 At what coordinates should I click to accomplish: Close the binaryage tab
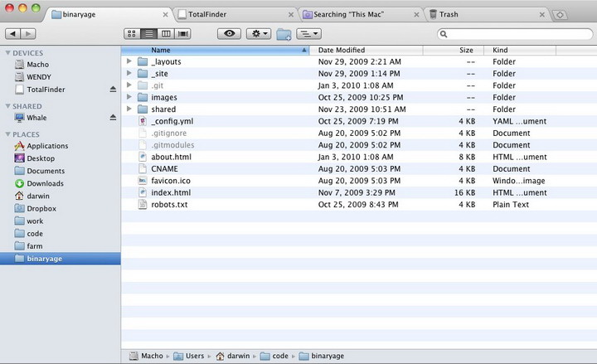[165, 14]
